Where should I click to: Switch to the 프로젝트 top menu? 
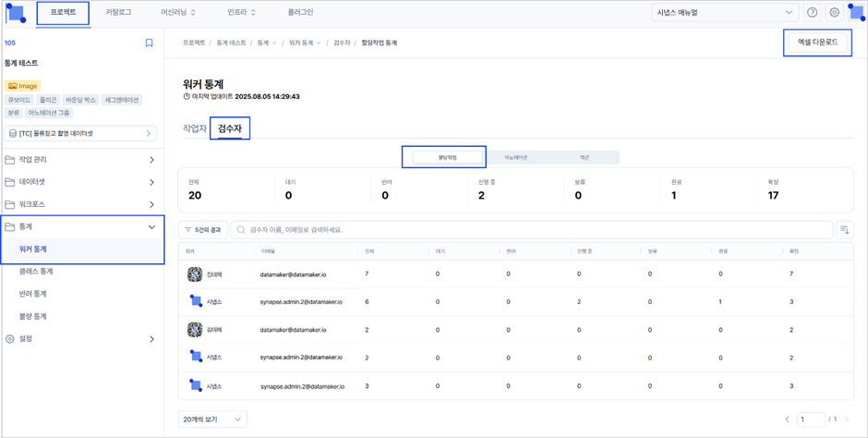click(x=63, y=12)
